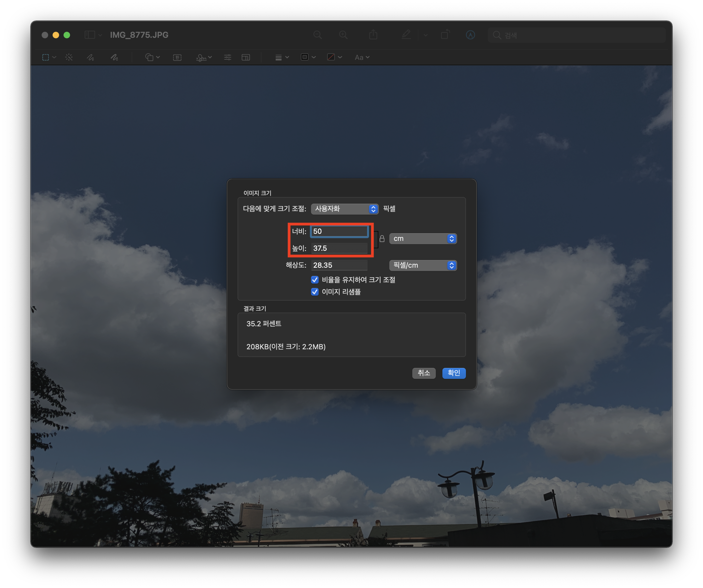This screenshot has height=588, width=703.
Task: Open the Adjust Color sliders icon
Action: tap(228, 57)
